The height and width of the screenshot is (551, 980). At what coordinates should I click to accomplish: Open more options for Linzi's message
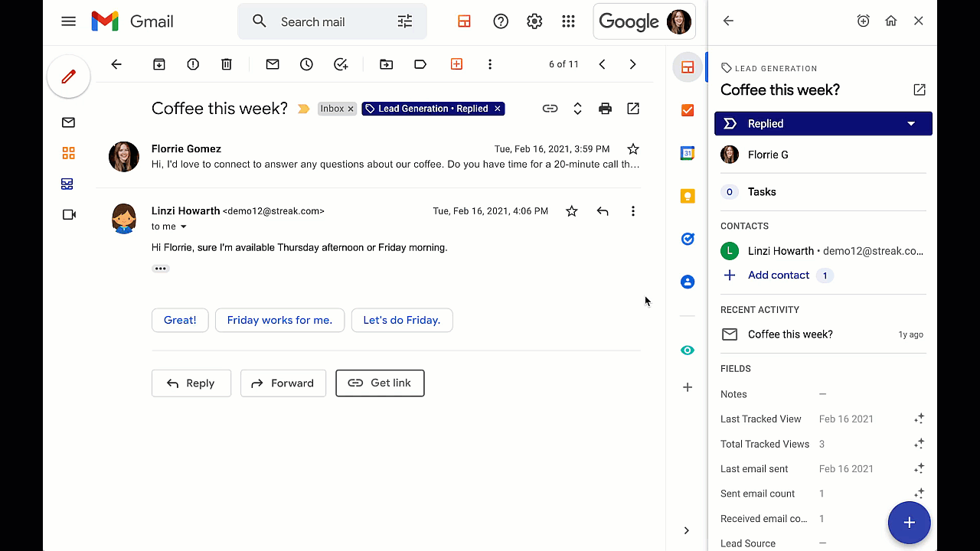[632, 210]
